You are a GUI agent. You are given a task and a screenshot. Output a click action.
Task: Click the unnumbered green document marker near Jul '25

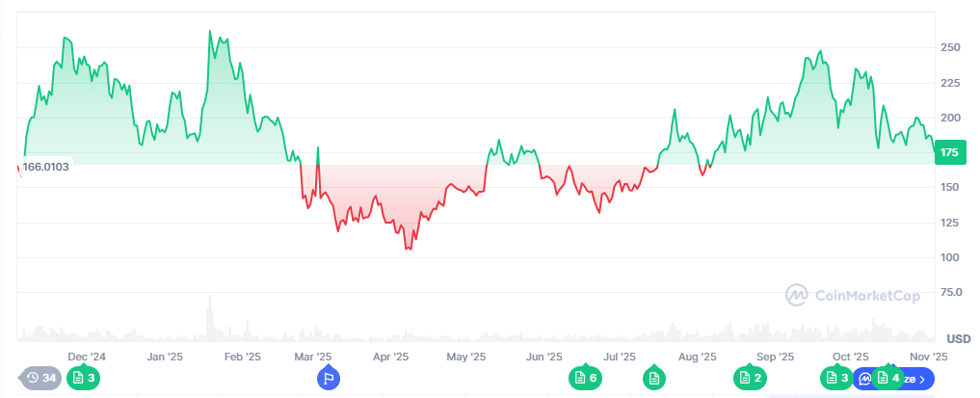(x=654, y=378)
